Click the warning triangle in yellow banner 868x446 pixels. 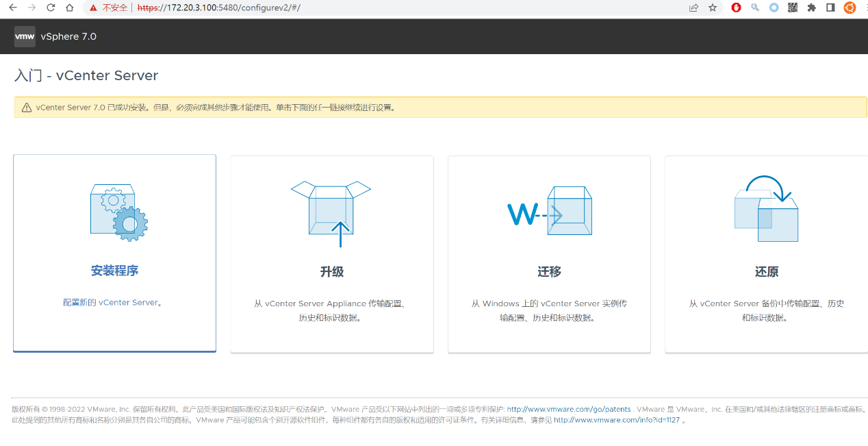tap(27, 108)
